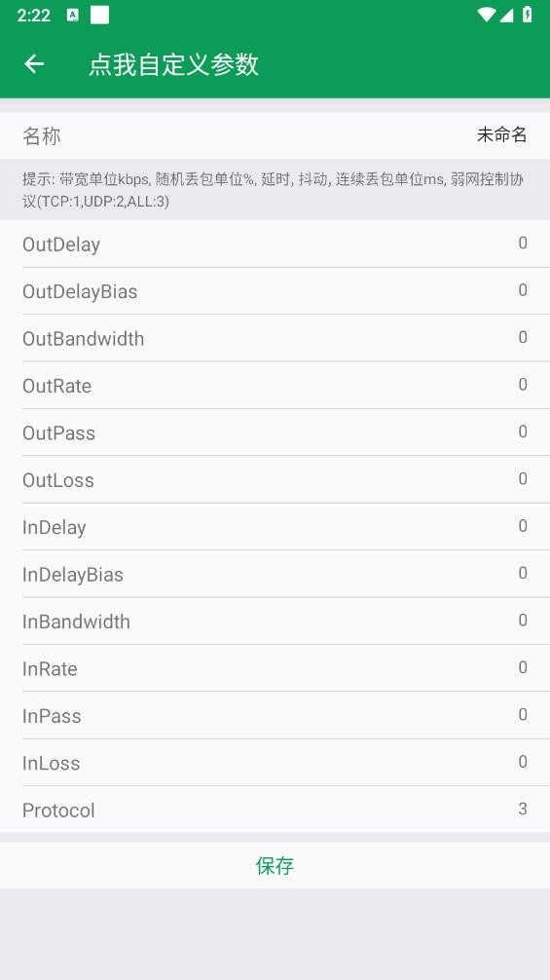Tap the battery charging icon

click(x=528, y=15)
